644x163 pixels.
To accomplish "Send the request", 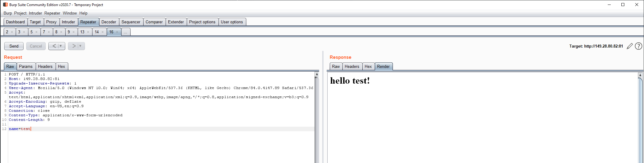I will click(14, 46).
